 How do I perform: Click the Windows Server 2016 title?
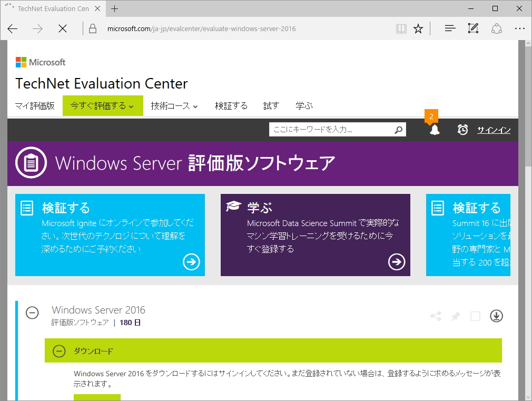pos(98,310)
